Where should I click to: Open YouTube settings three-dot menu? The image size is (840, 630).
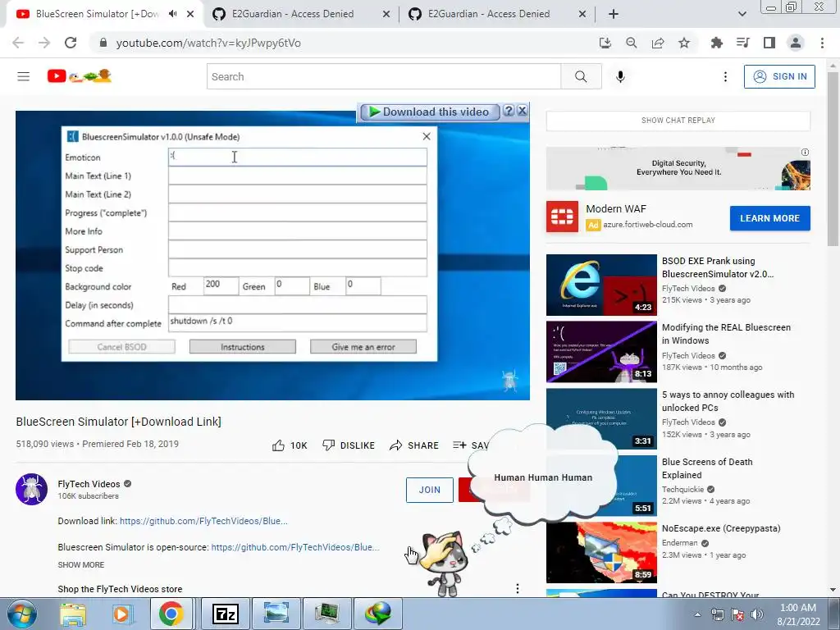(725, 76)
